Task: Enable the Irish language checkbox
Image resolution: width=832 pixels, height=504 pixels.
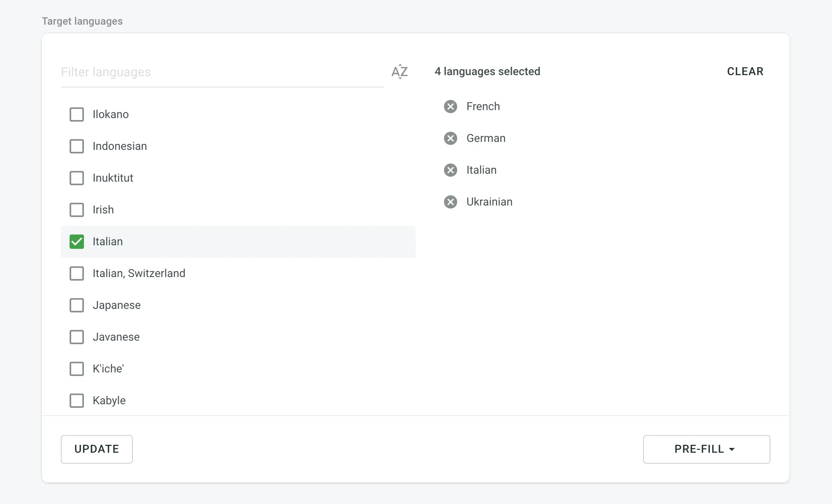Action: click(x=77, y=210)
